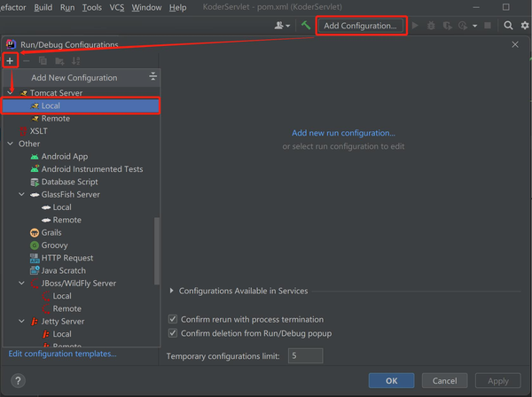Click the plus icon to add configuration
Viewport: 532px width, 397px height.
pos(10,60)
